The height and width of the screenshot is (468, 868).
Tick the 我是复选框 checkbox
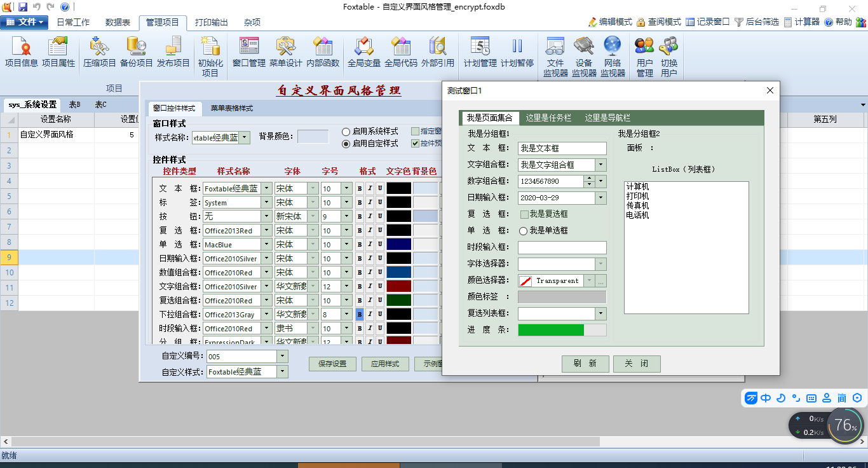524,214
